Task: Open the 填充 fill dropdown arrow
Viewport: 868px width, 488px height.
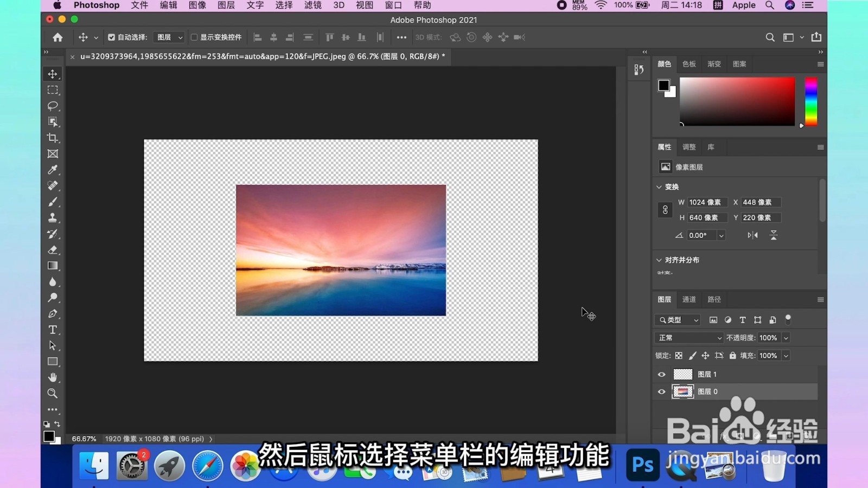Action: point(786,356)
